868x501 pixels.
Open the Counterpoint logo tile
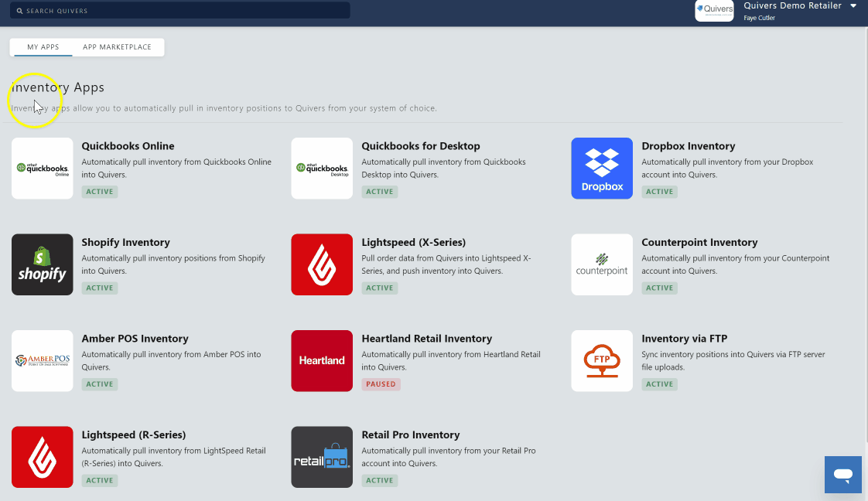pyautogui.click(x=602, y=264)
